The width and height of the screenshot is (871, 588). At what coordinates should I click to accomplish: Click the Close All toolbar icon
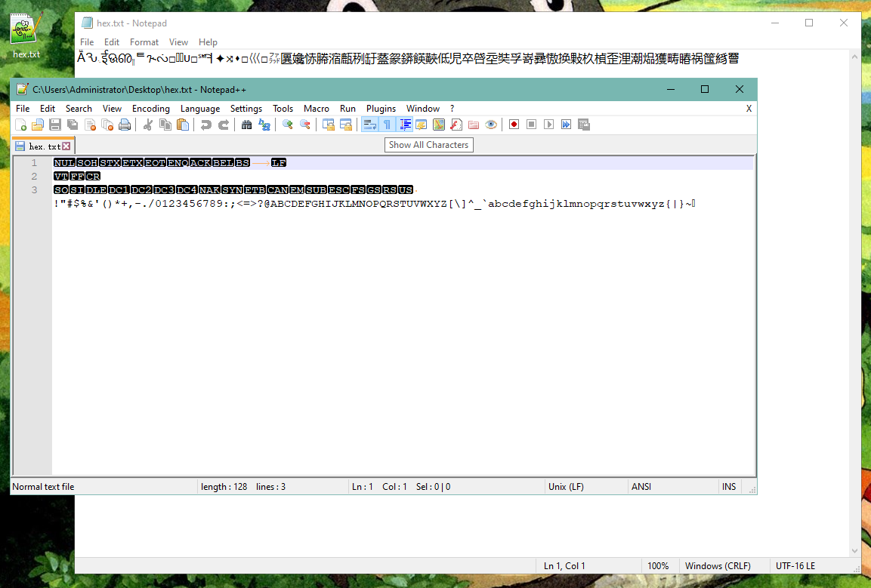coord(107,125)
